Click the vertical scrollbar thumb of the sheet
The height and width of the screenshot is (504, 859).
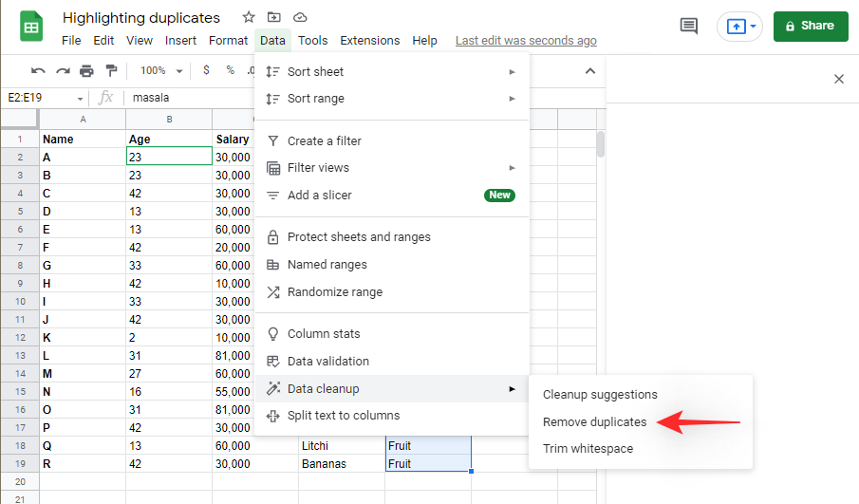[x=601, y=144]
